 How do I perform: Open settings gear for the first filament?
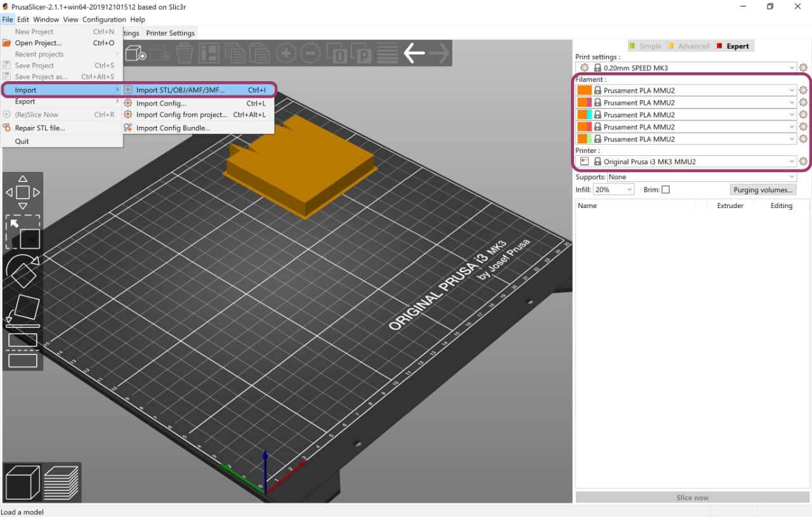[x=803, y=91]
